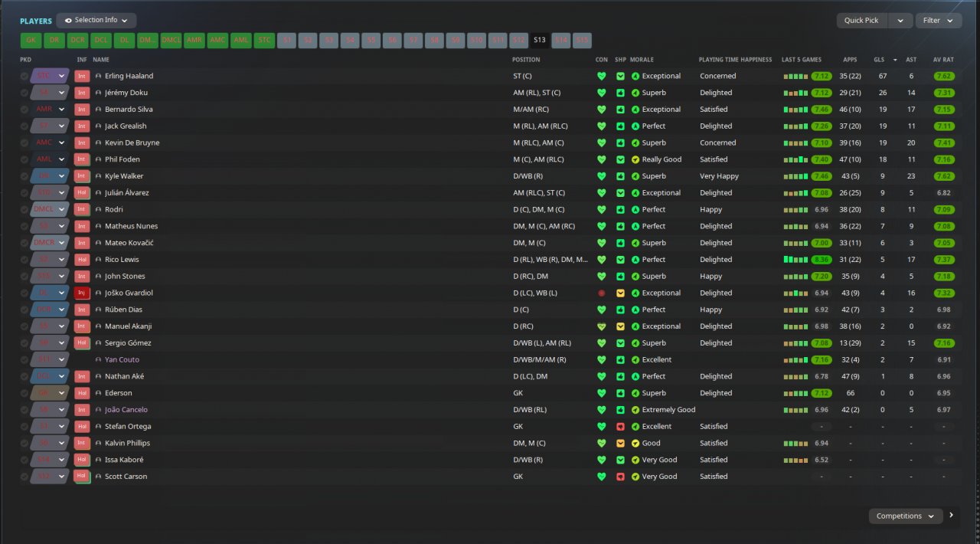Open Erling Haaland's STC position selector
The width and height of the screenshot is (980, 544).
[50, 76]
